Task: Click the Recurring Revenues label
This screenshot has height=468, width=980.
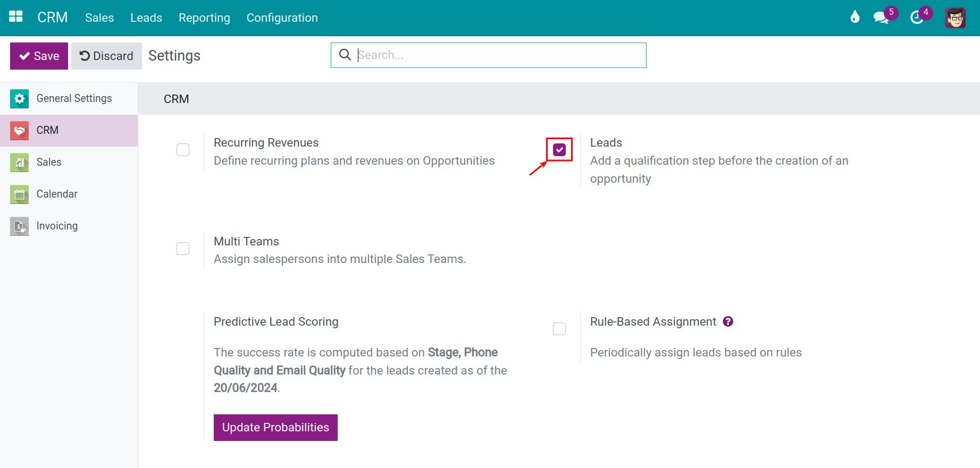Action: point(266,142)
